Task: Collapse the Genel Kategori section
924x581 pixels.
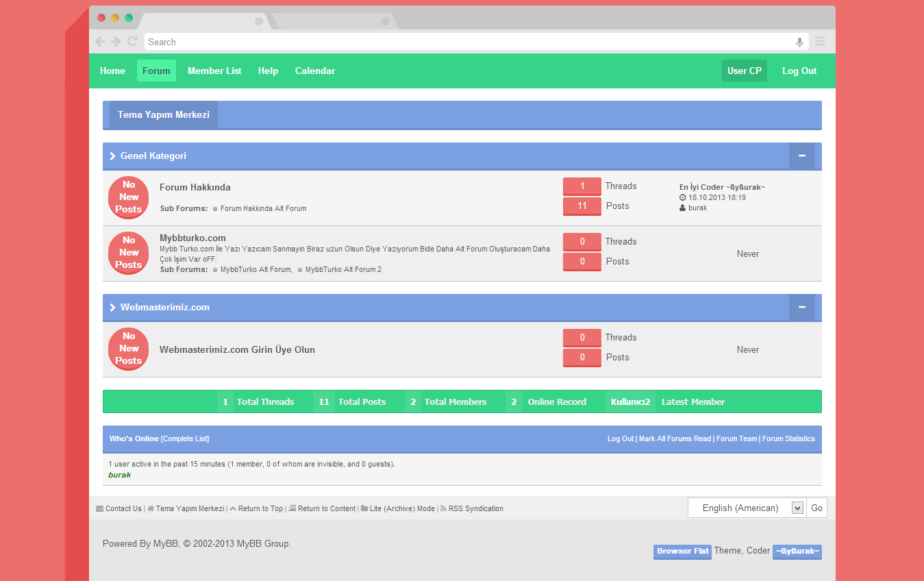Action: [x=801, y=156]
